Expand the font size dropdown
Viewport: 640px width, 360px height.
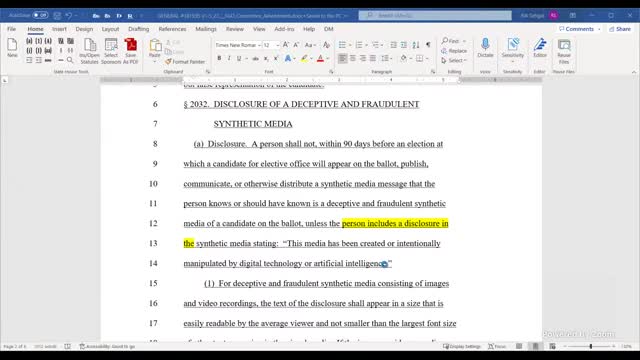278,45
